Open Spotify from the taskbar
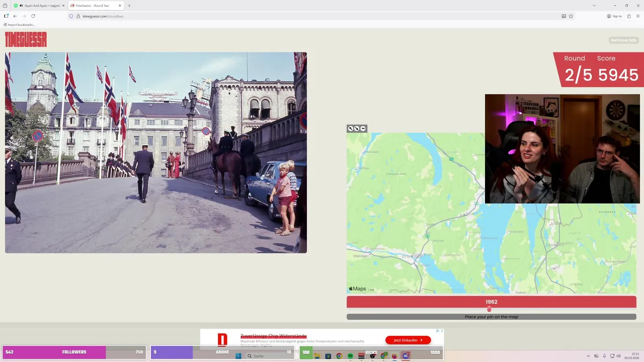The image size is (644, 362). tap(350, 356)
